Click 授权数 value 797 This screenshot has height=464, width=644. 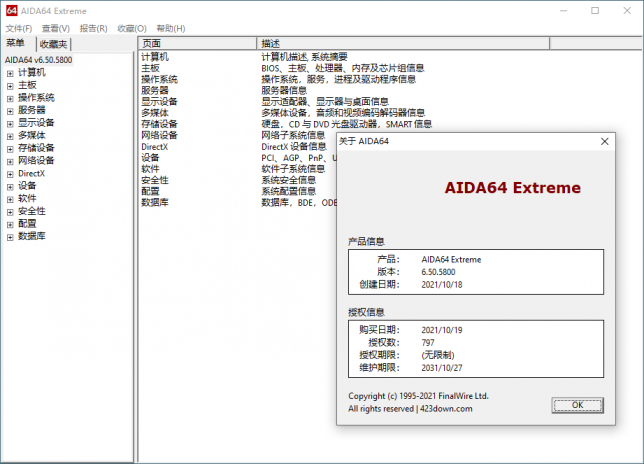pos(428,343)
